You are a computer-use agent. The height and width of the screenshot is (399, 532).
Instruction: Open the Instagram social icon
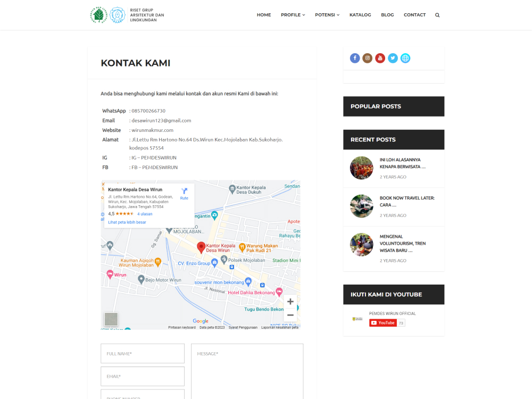pos(367,58)
